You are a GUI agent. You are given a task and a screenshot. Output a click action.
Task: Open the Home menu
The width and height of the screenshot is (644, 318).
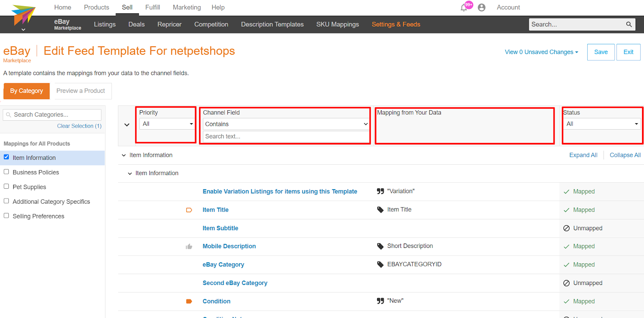(x=63, y=7)
